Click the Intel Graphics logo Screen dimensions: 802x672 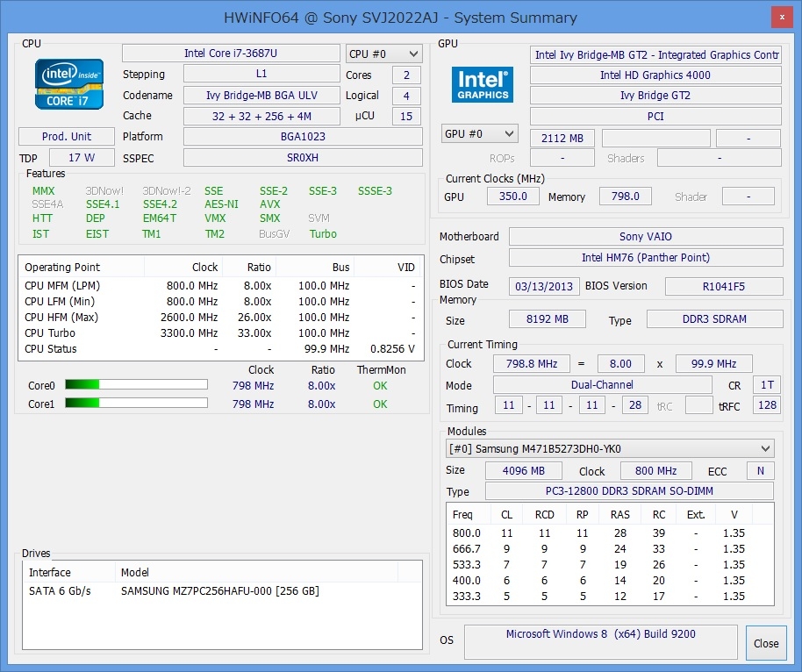tap(483, 84)
